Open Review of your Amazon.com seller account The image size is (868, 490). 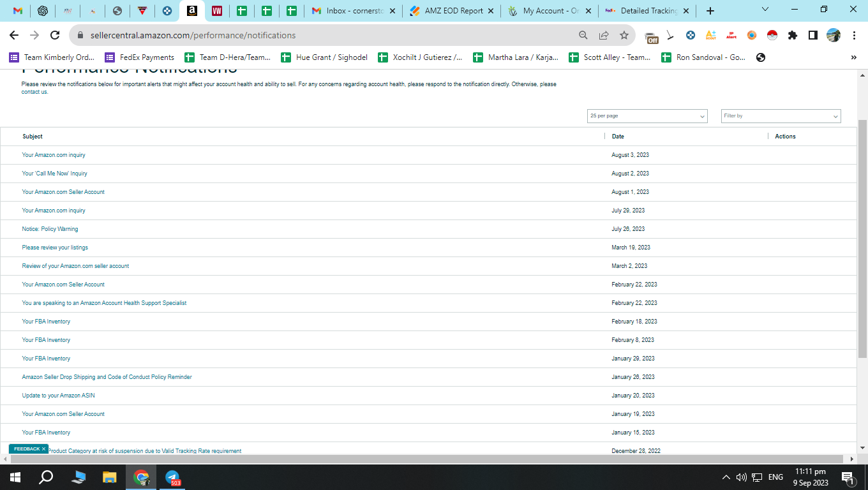75,266
